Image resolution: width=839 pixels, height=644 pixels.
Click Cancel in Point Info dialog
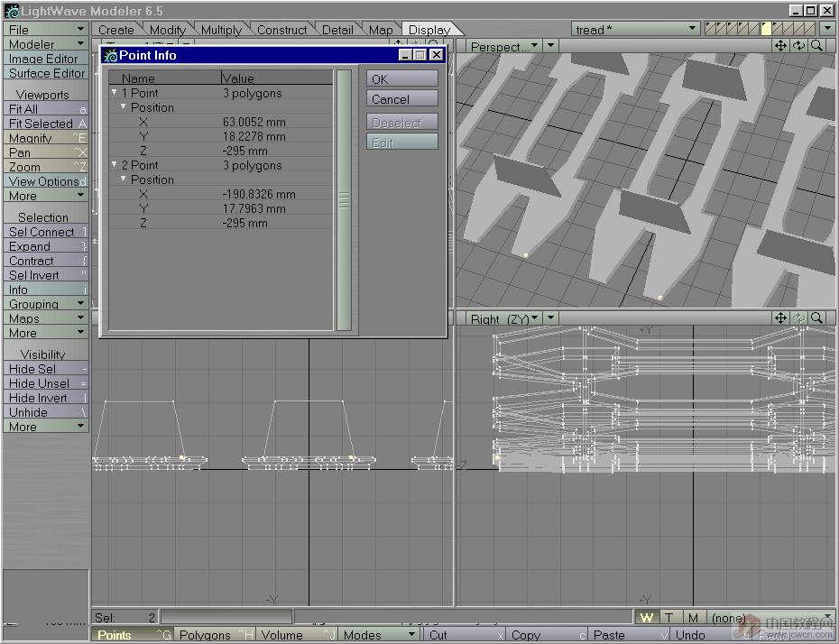click(402, 99)
